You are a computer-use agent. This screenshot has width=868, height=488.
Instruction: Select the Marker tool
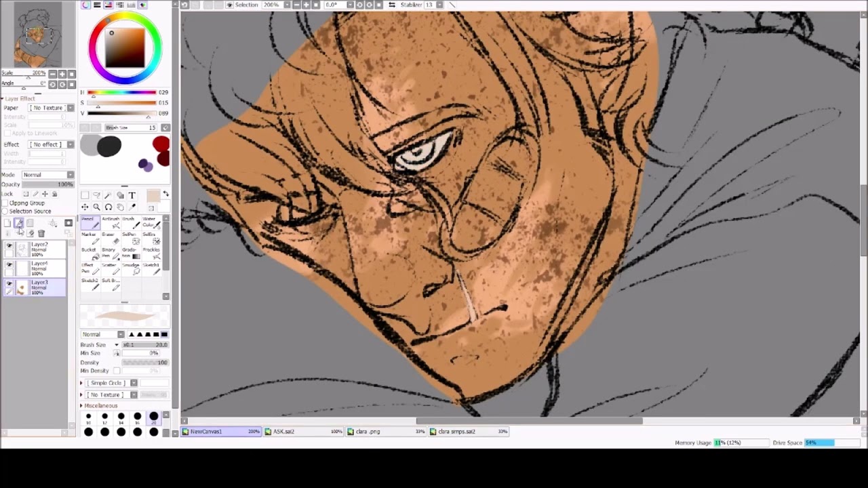tap(90, 239)
